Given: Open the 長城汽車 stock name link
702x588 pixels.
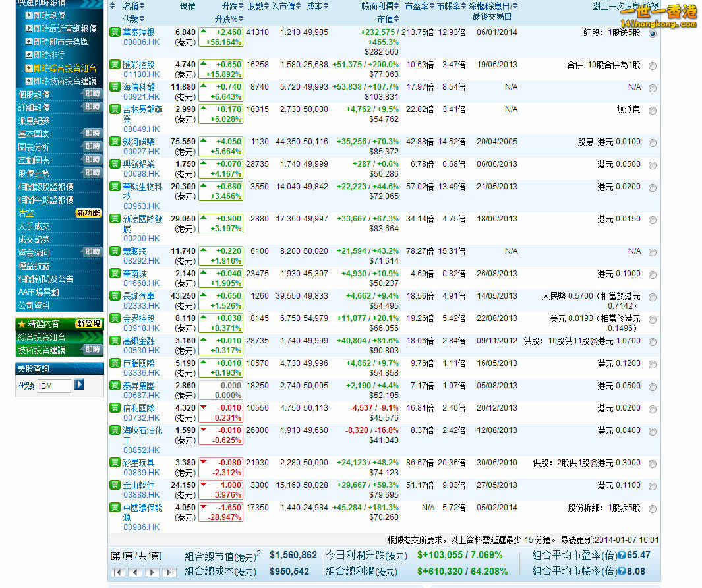Looking at the screenshot, I should (x=139, y=295).
